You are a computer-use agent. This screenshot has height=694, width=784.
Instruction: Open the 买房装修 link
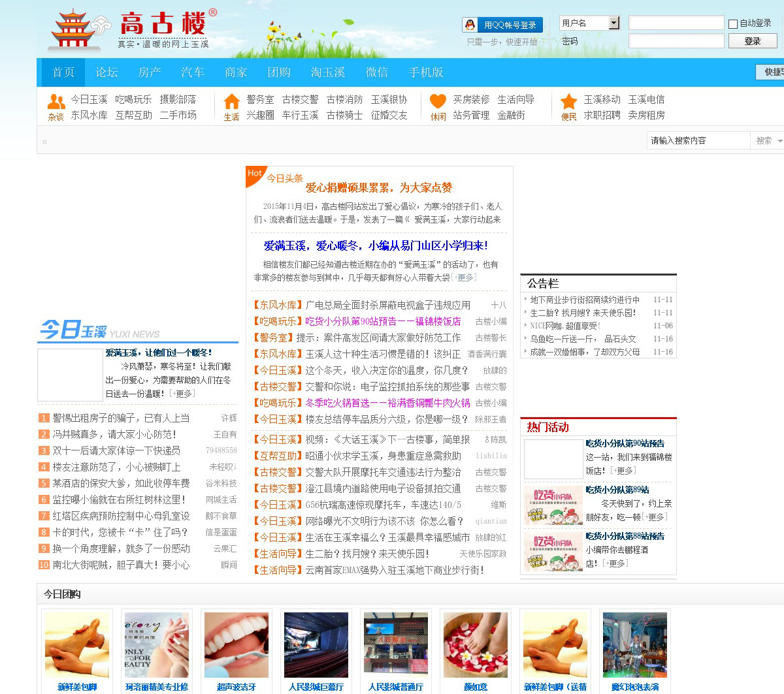(471, 99)
